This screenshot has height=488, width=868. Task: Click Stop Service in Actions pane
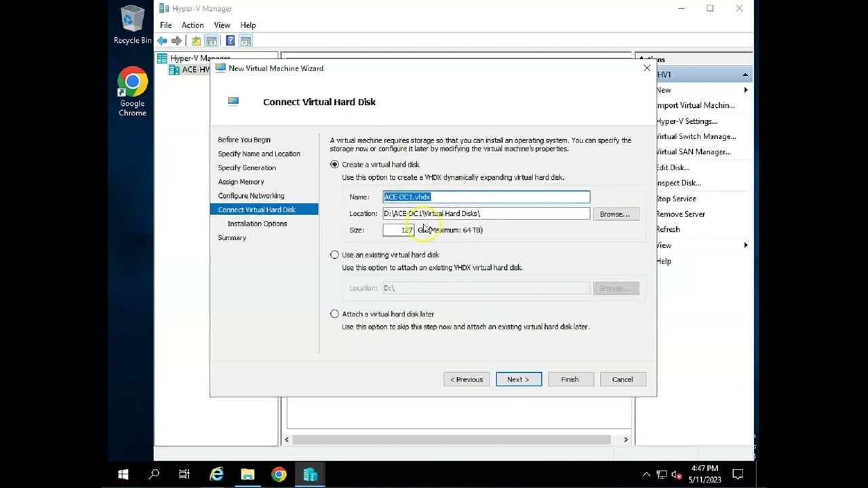click(x=676, y=199)
